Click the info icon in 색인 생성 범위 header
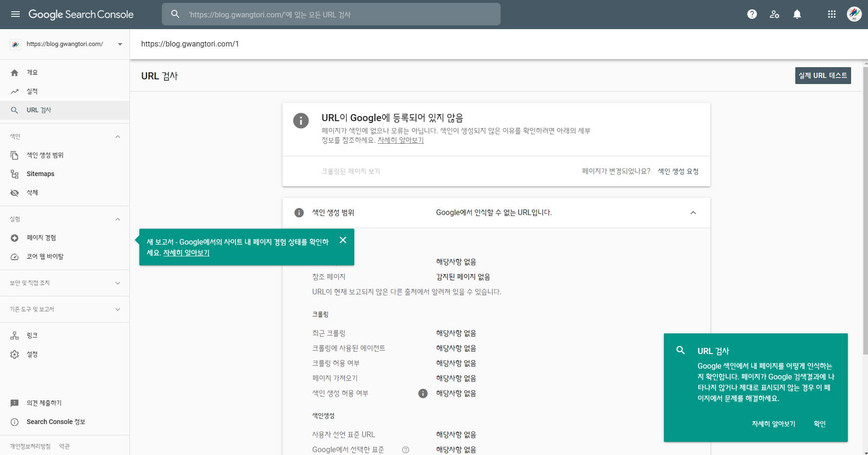This screenshot has width=868, height=455. pos(299,213)
